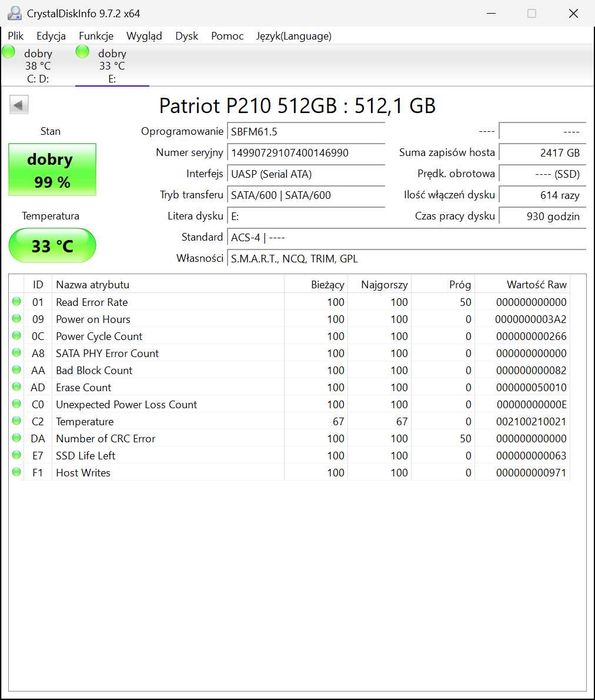Image resolution: width=595 pixels, height=700 pixels.
Task: Select the 'Power Cycle Count' attribute name
Action: click(99, 336)
